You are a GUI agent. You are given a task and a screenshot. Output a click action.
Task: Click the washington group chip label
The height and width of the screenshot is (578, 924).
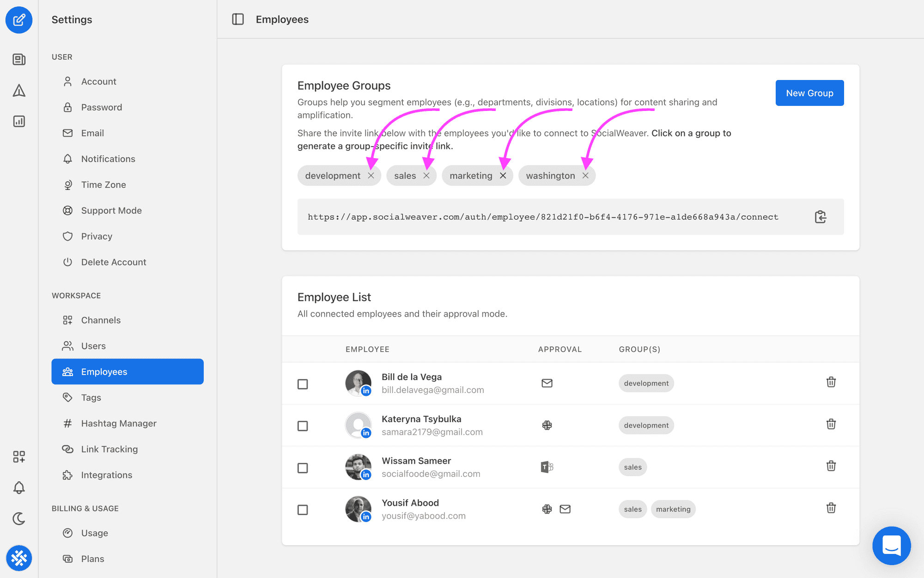[x=550, y=176]
